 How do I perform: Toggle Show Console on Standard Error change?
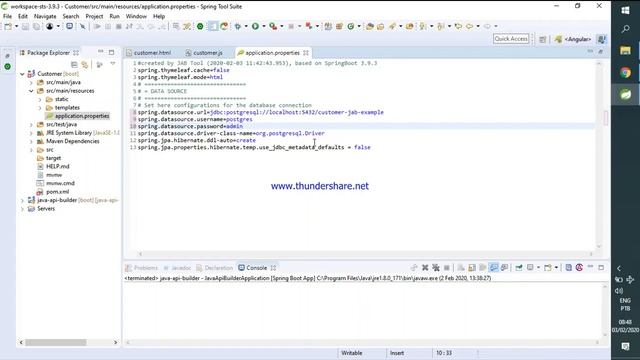point(504,268)
